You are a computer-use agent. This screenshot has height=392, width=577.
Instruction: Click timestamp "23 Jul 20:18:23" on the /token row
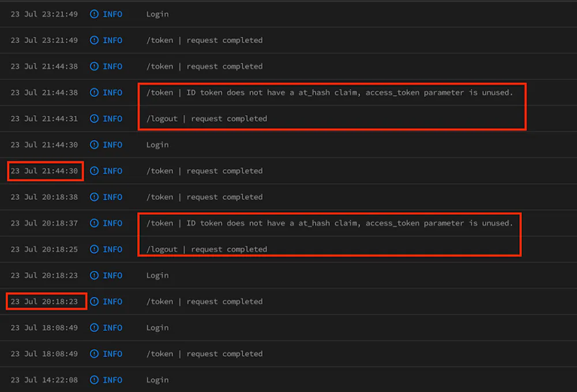pyautogui.click(x=44, y=301)
